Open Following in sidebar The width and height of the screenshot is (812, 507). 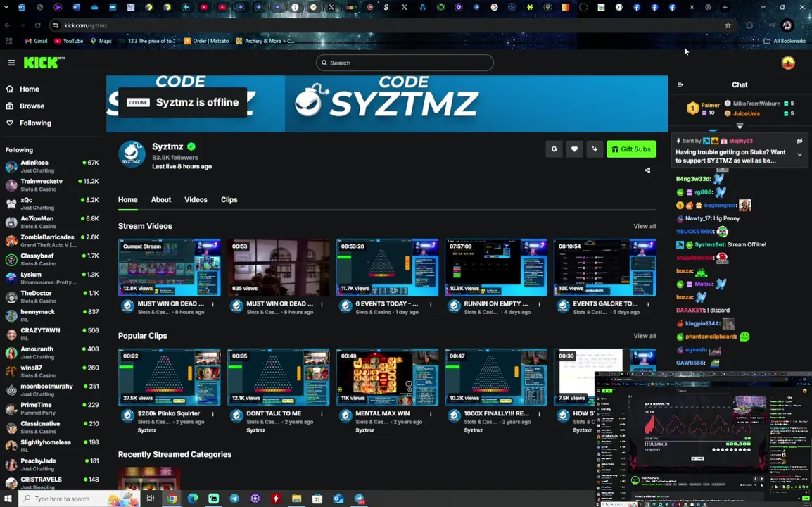[35, 123]
